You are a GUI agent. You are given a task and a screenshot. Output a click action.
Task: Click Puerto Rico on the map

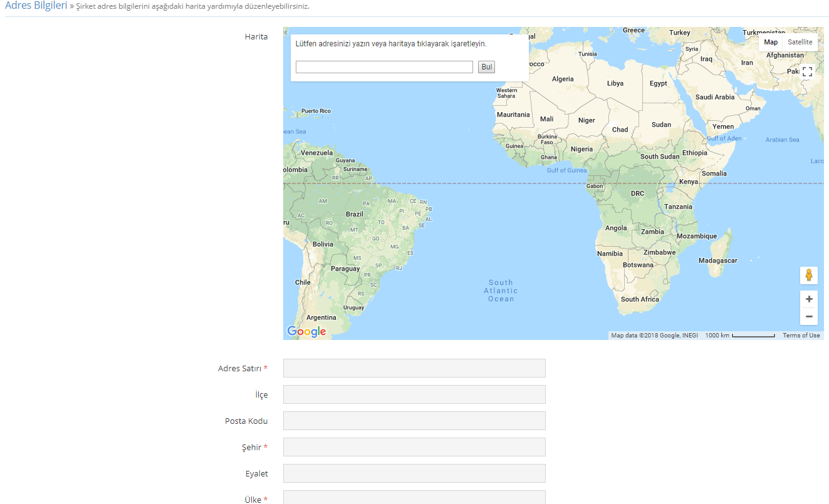[x=316, y=111]
